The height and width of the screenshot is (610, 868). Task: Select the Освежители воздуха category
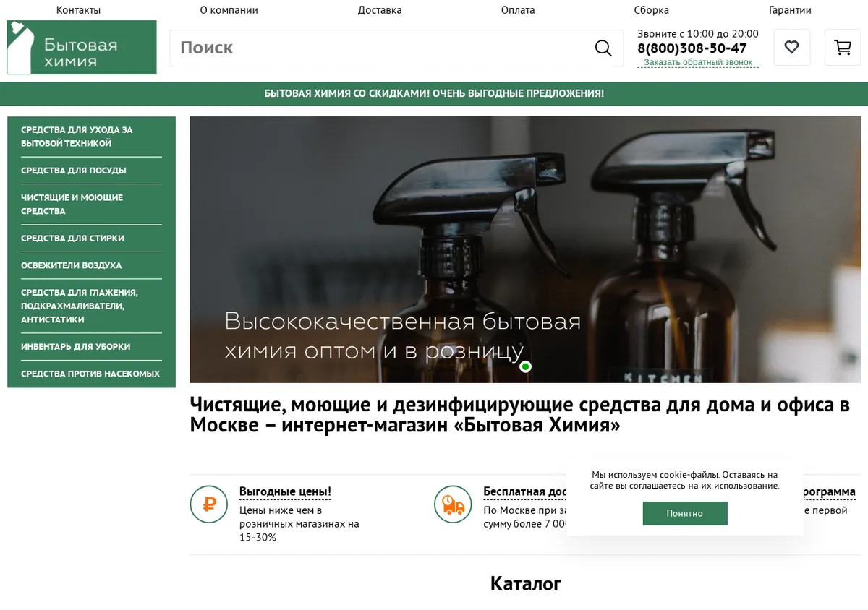click(71, 265)
